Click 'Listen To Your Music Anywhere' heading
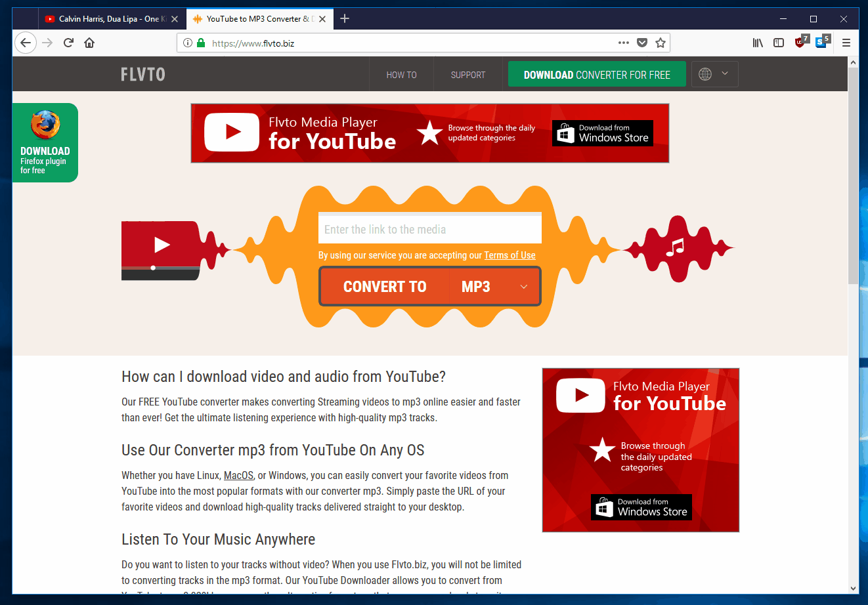The height and width of the screenshot is (605, 868). 219,539
